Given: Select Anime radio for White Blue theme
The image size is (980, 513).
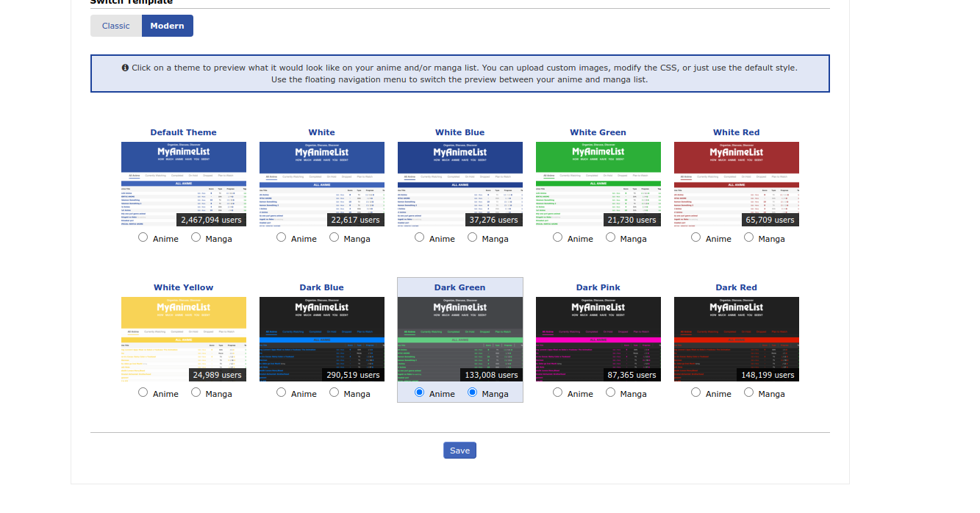Looking at the screenshot, I should click(x=419, y=237).
